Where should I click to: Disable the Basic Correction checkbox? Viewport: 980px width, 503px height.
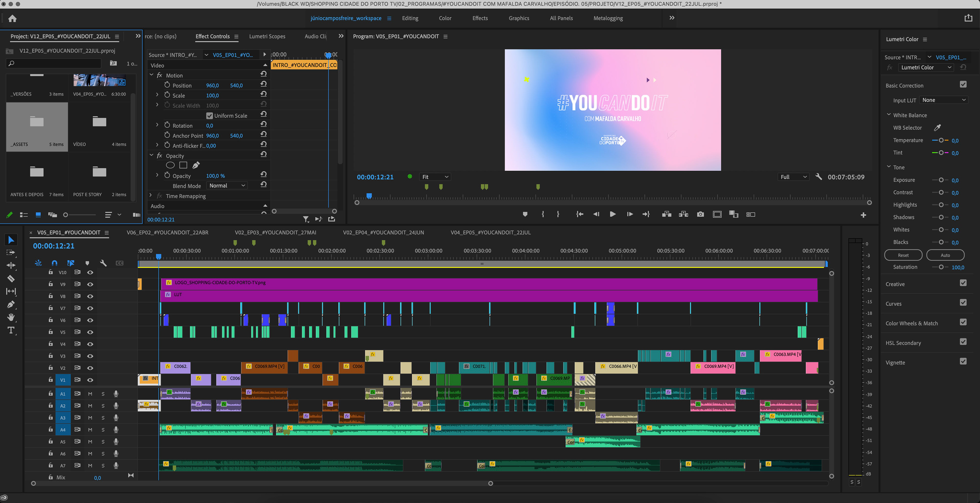click(963, 84)
